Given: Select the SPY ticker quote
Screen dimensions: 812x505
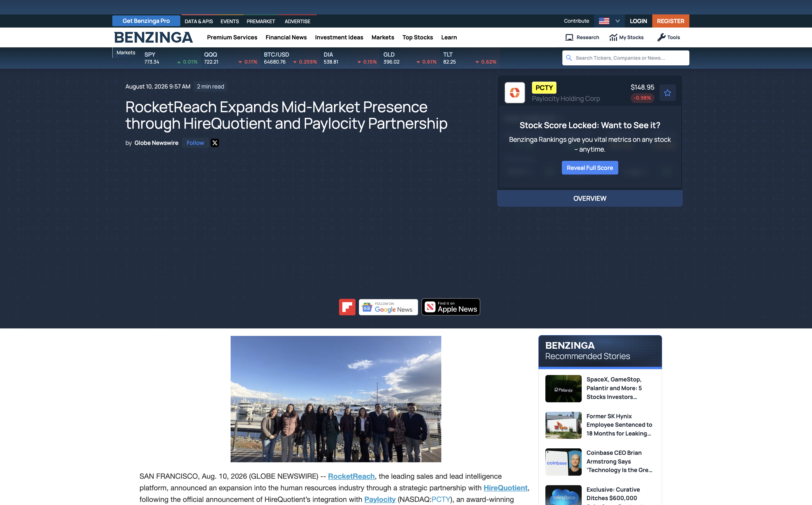Looking at the screenshot, I should 171,58.
